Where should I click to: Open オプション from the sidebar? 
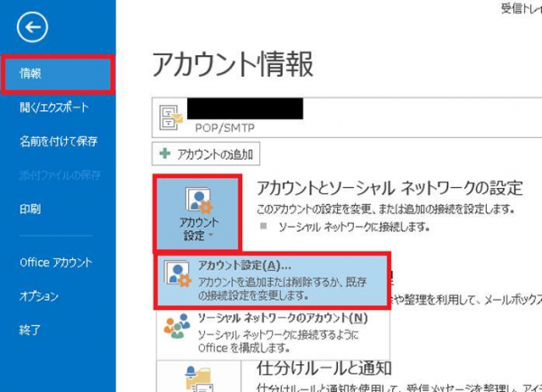pos(39,296)
